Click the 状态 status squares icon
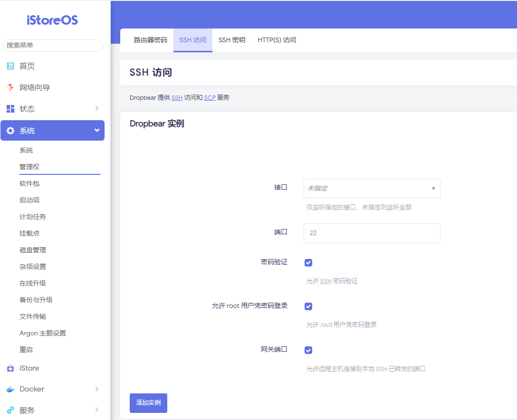The width and height of the screenshot is (517, 420). 10,109
